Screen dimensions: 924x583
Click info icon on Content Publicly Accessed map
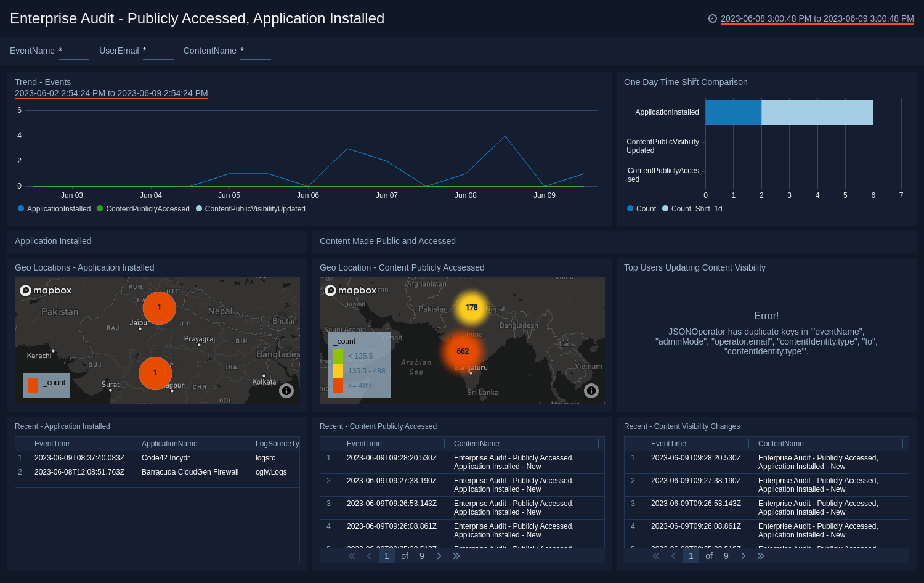coord(591,391)
